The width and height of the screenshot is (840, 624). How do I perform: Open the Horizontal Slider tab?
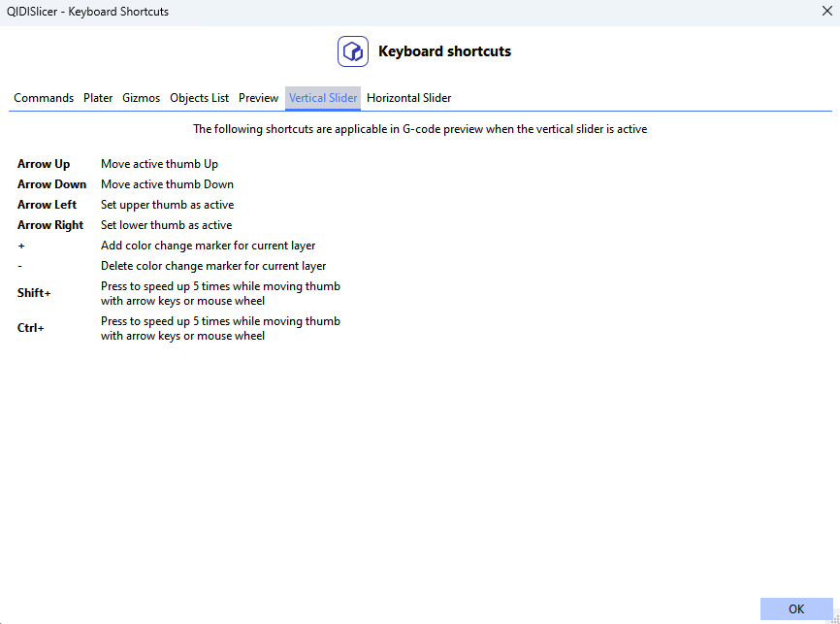(x=408, y=98)
